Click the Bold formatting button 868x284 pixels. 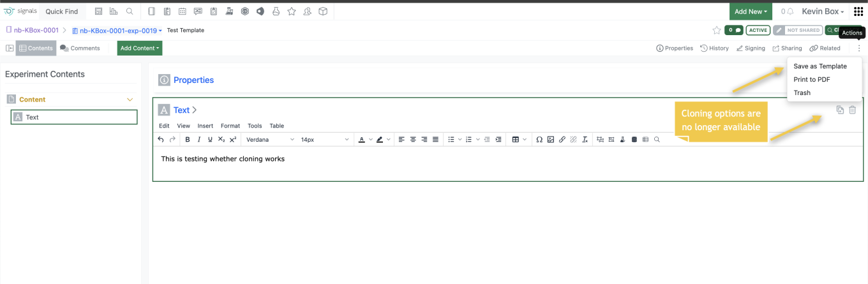[187, 139]
